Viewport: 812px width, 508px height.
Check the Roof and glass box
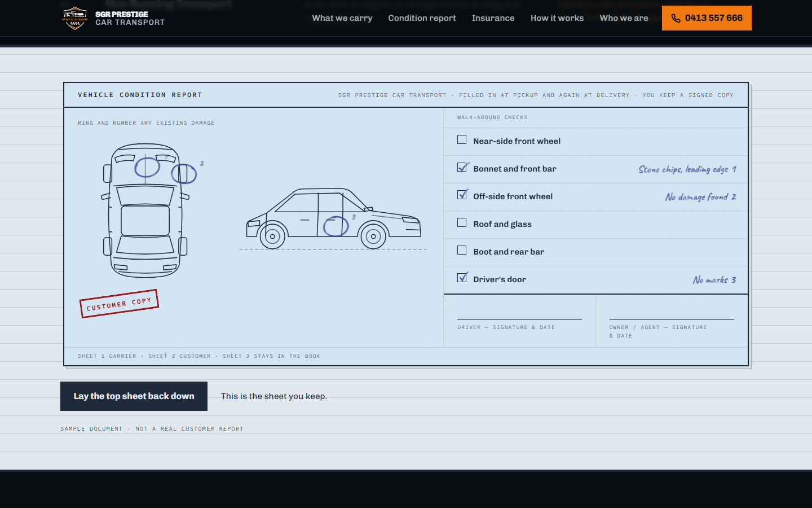click(462, 222)
